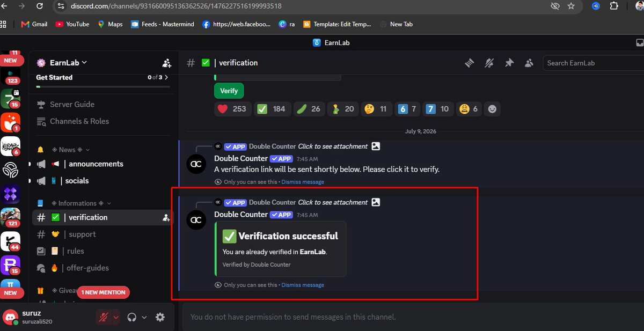Toggle the number 6 reaction
Viewport: 644px width, 331px height.
pyautogui.click(x=407, y=109)
